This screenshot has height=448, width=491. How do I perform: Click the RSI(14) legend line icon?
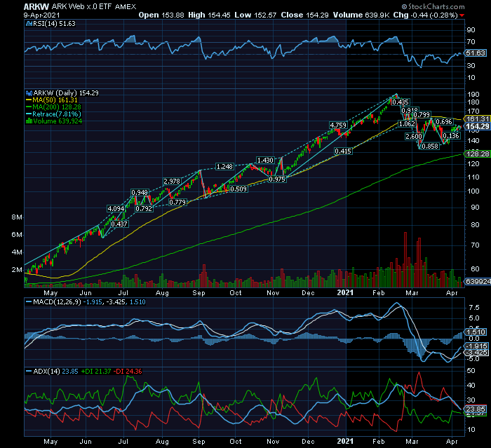tap(29, 24)
